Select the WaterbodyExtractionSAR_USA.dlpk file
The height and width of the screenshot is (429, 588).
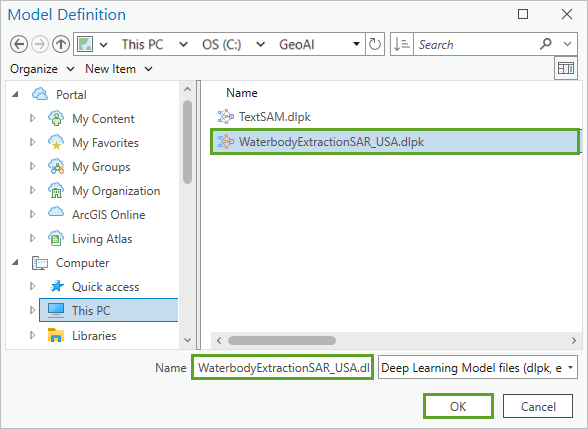point(395,142)
